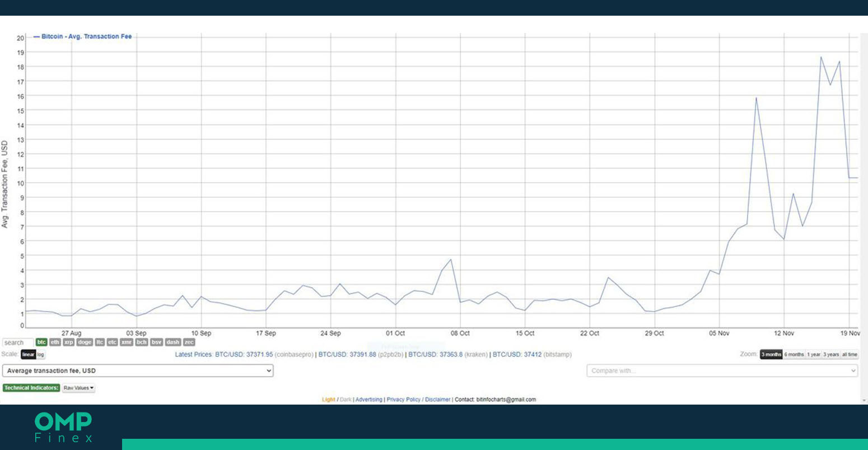868x450 pixels.
Task: Click the '12 Nov' x-axis label
Action: [x=784, y=333]
